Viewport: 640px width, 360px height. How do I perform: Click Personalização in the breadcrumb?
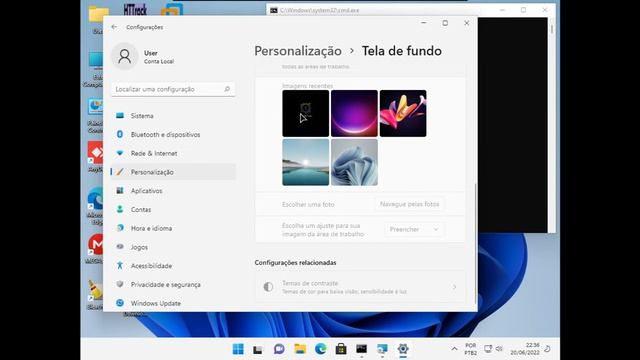pos(298,51)
